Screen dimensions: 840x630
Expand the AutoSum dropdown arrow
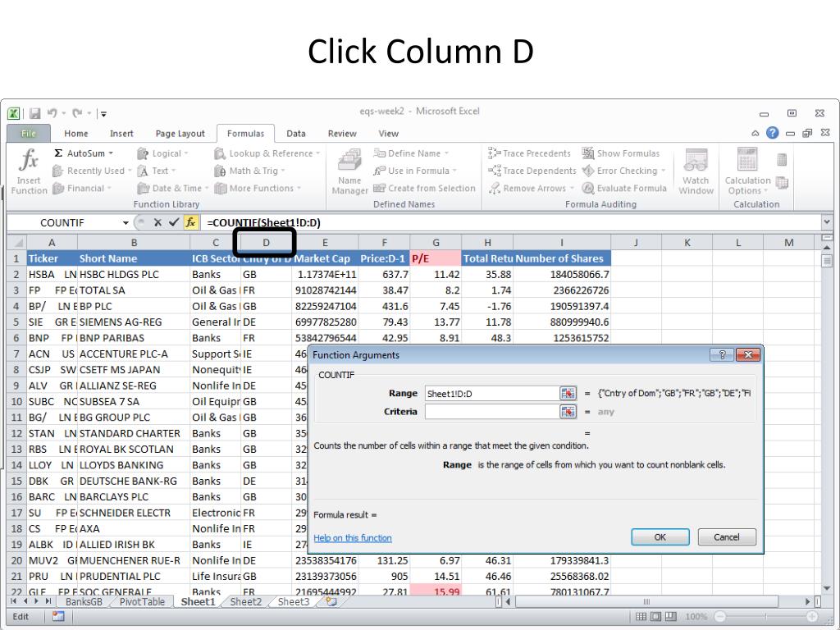(x=111, y=153)
